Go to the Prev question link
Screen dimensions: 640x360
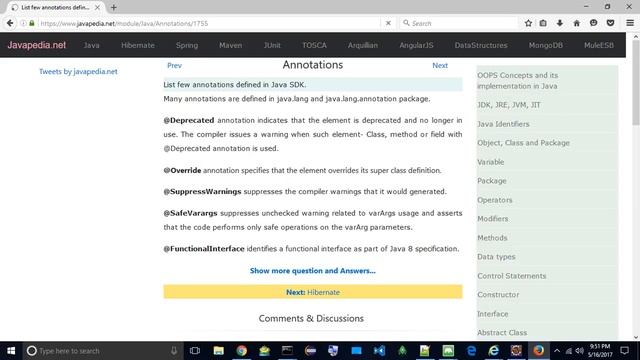coord(174,65)
